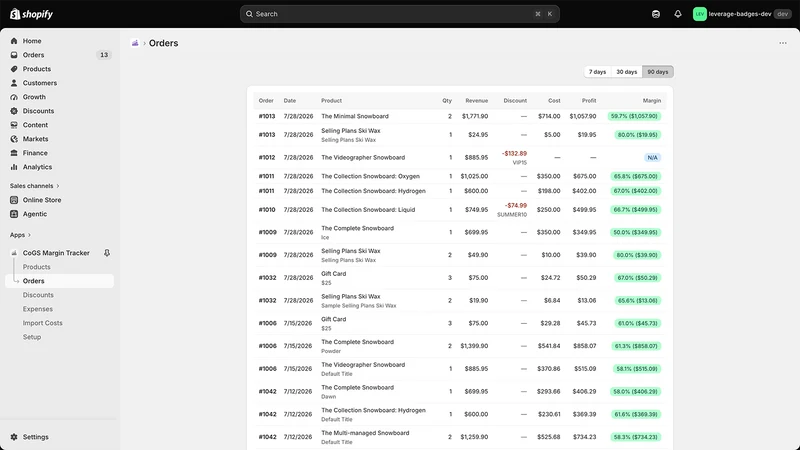Click the N/A margin badge for #1012
Screen dimensions: 800x450
tap(652, 158)
